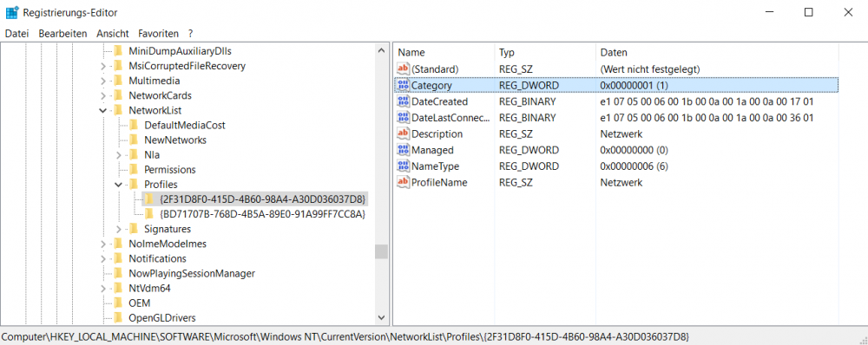
Task: Click the OpenGLDrivers folder icon
Action: point(117,317)
